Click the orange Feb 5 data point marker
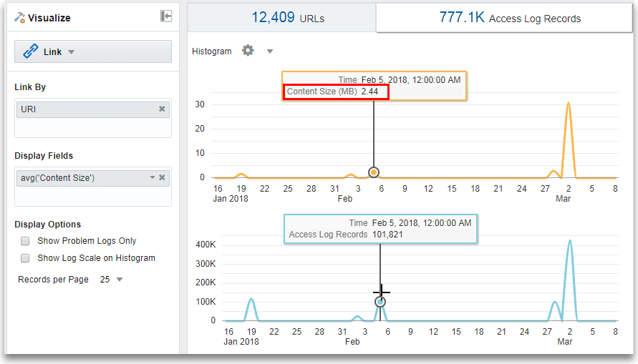Image resolution: width=638 pixels, height=364 pixels. (x=374, y=172)
